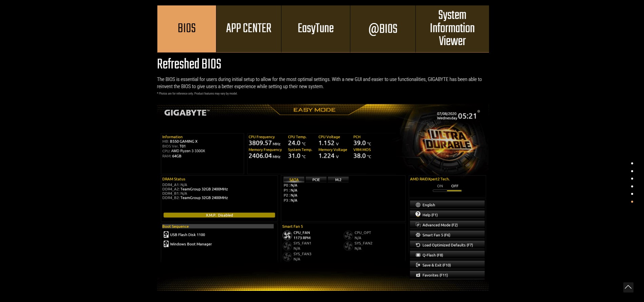Click the Favorites star icon
The image size is (644, 302).
click(418, 275)
